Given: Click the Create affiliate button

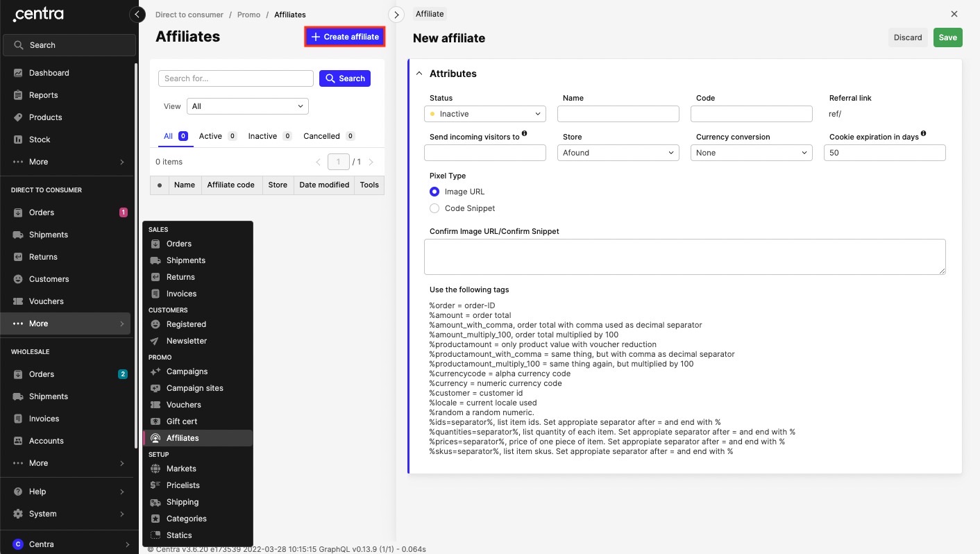Looking at the screenshot, I should tap(344, 37).
